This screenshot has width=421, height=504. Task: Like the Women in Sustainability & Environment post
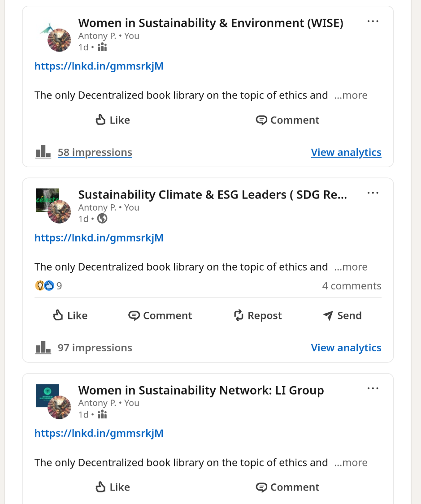113,120
